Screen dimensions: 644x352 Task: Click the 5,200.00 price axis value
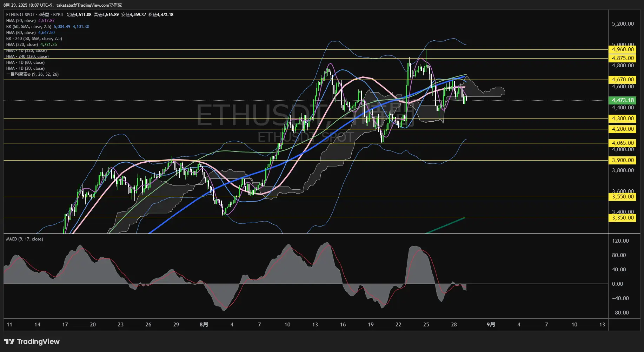click(x=623, y=24)
